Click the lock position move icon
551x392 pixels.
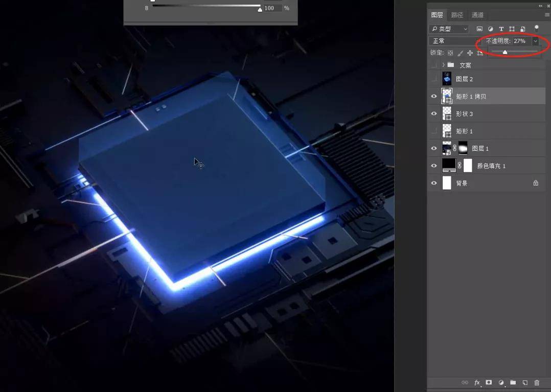point(470,53)
